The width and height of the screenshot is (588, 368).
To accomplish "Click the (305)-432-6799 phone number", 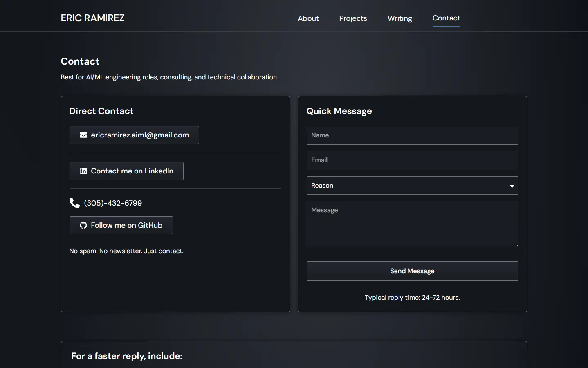I will coord(113,203).
